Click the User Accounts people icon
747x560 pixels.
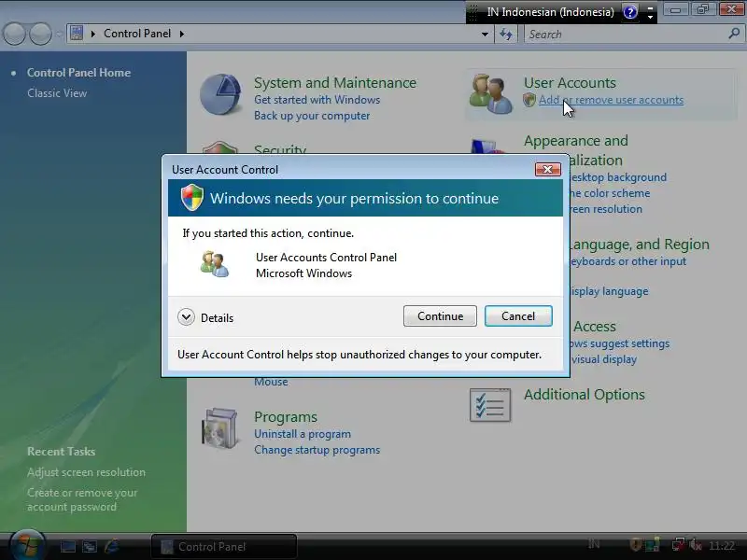pos(491,94)
